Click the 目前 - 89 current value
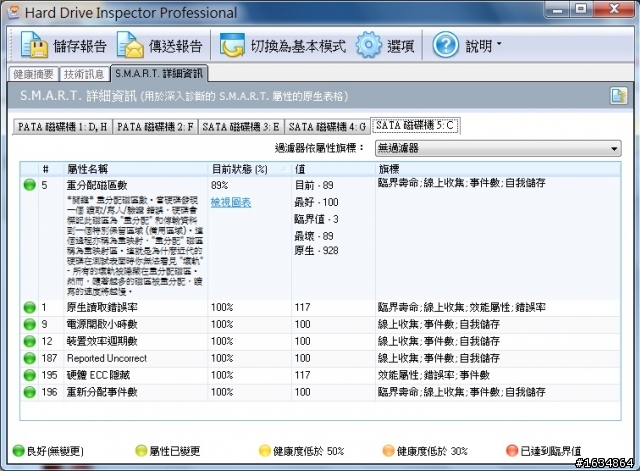The width and height of the screenshot is (640, 471). pos(314,185)
